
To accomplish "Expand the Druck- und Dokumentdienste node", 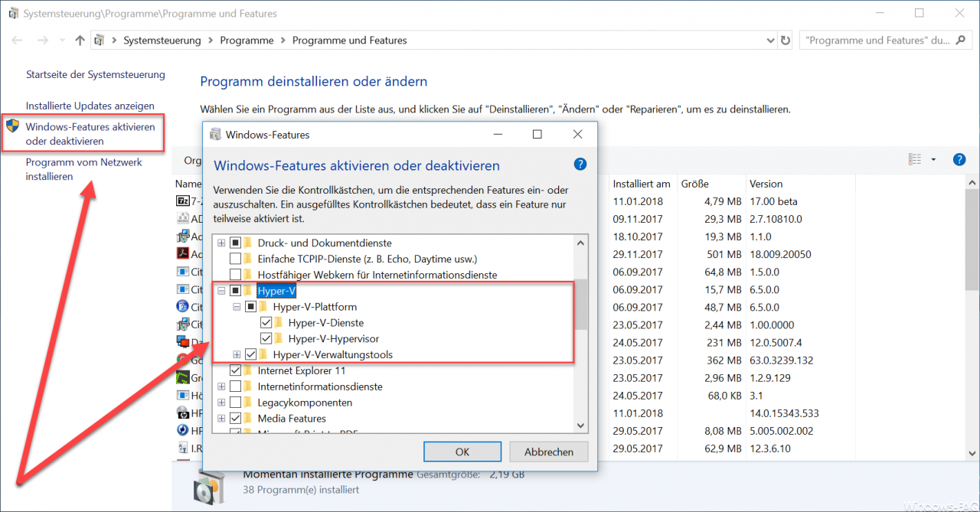I will tap(221, 243).
